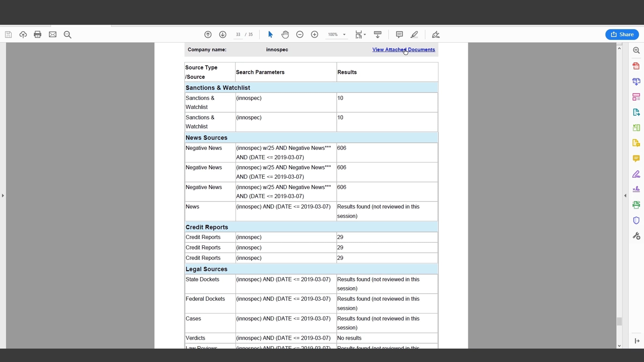
Task: Zoom out with the minus icon
Action: coord(300,34)
